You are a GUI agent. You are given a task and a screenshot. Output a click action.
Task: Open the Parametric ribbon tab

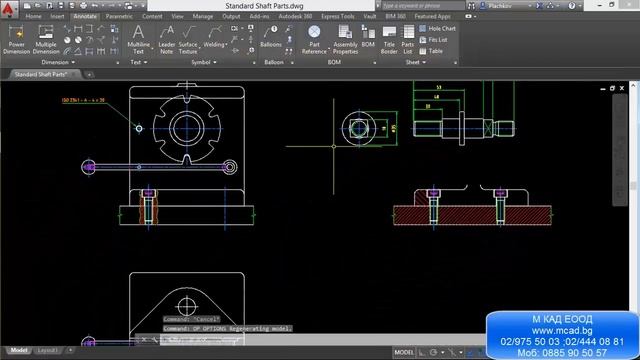click(119, 16)
